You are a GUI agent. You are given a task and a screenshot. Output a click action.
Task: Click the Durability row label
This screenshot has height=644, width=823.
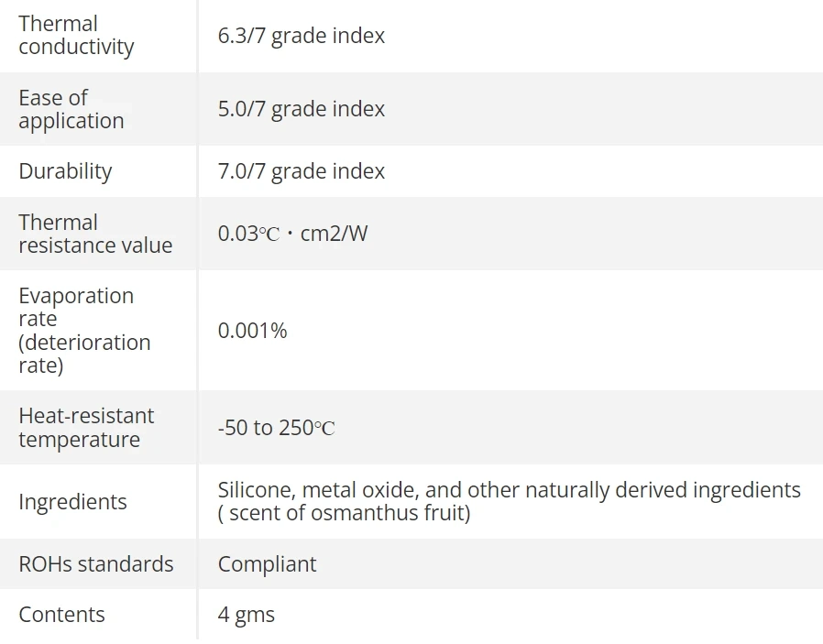(65, 171)
